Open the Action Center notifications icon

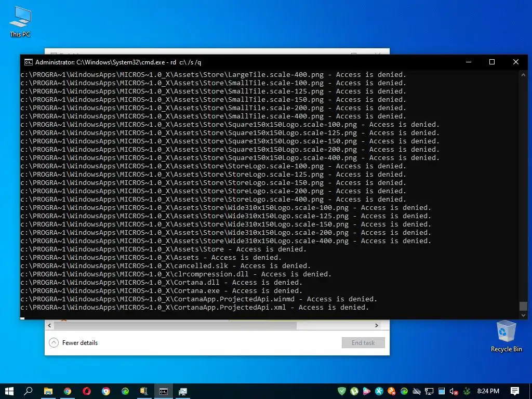click(x=515, y=391)
